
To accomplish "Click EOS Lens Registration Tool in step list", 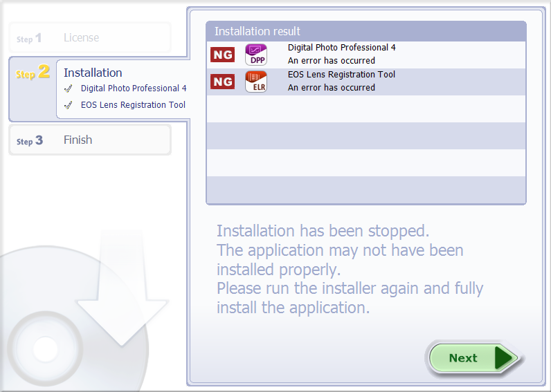I will pyautogui.click(x=133, y=105).
